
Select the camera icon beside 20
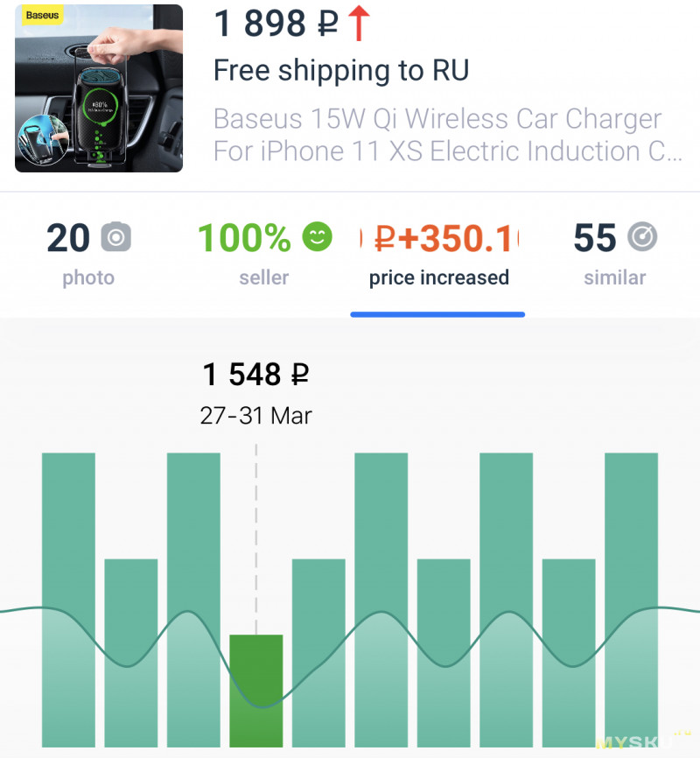116,237
